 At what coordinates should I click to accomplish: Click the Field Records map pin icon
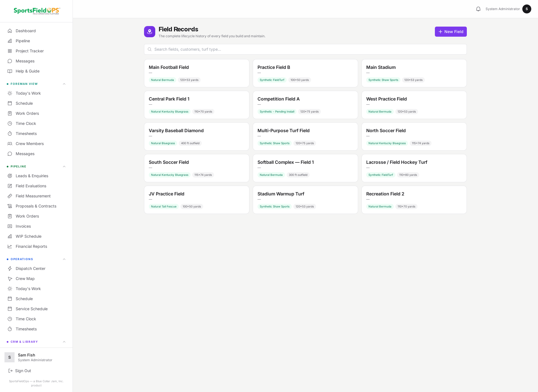click(x=150, y=32)
